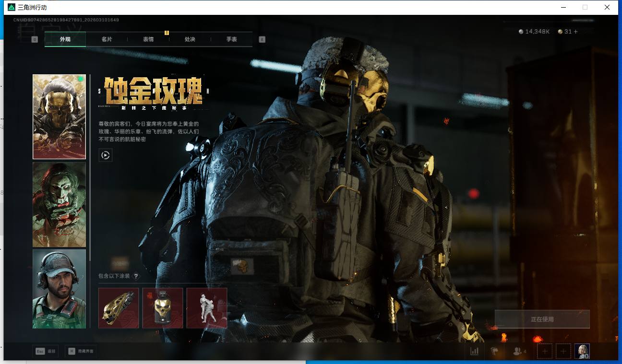Open the friends icon showing 4

(x=519, y=352)
